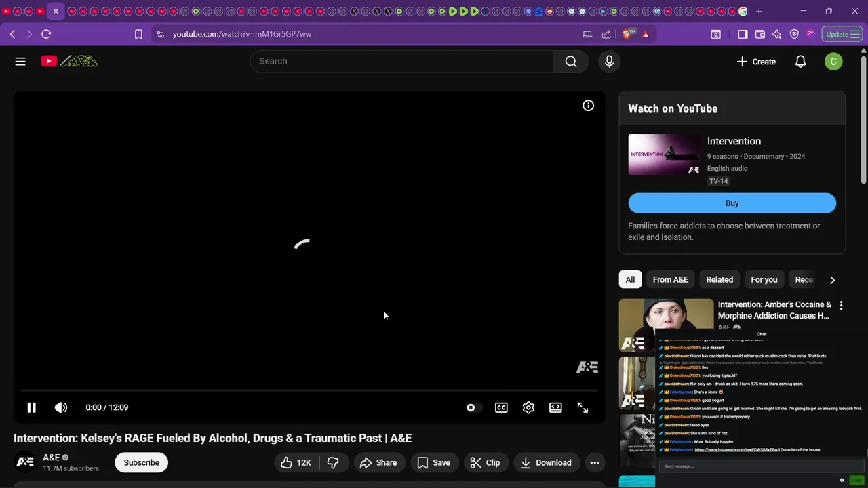Click green Chat send button
This screenshot has width=868, height=488.
[x=856, y=480]
